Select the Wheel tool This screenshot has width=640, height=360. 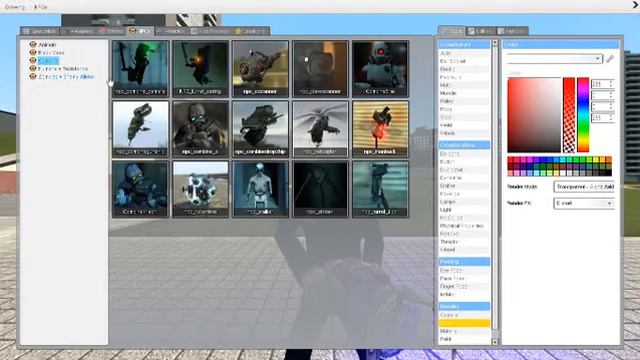pyautogui.click(x=464, y=249)
